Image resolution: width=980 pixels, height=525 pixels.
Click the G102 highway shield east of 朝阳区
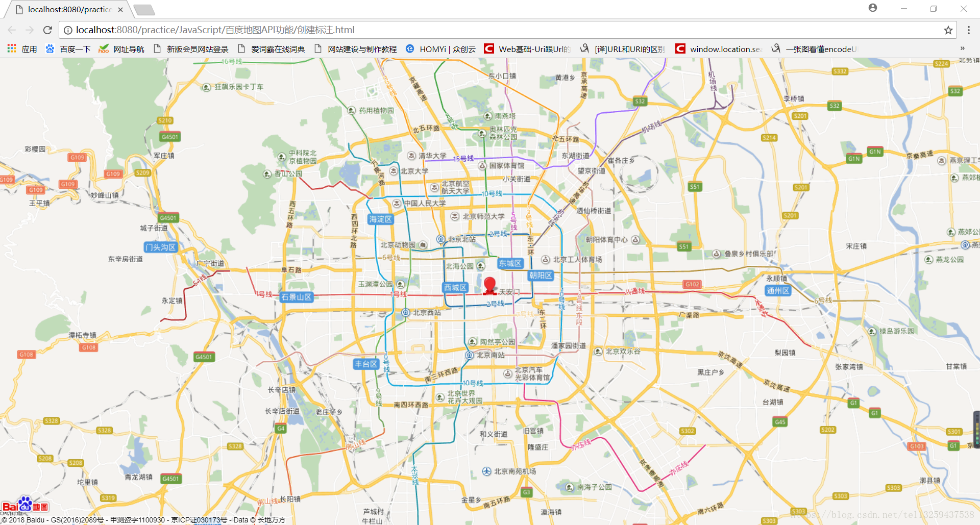692,284
